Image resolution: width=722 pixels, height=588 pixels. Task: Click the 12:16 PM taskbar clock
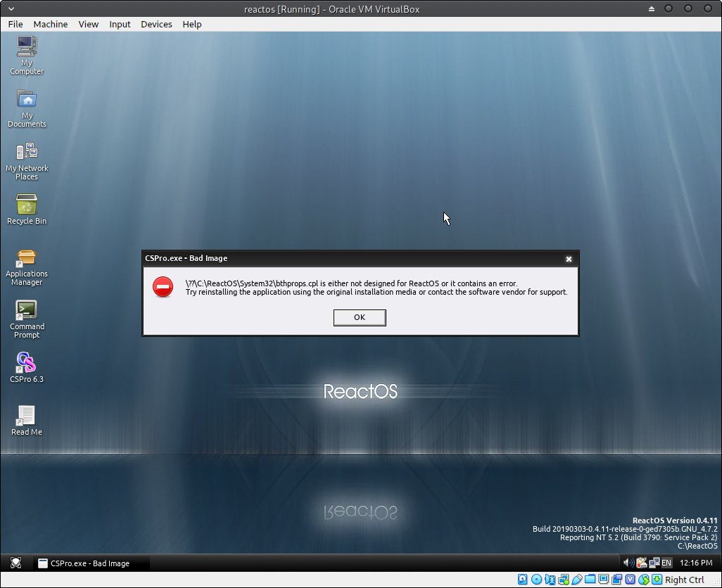pyautogui.click(x=696, y=563)
